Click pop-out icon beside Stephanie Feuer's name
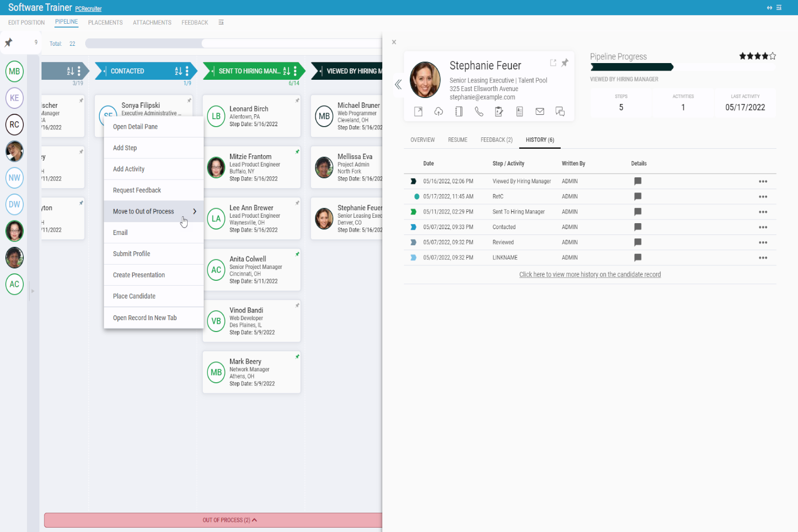 pyautogui.click(x=553, y=63)
